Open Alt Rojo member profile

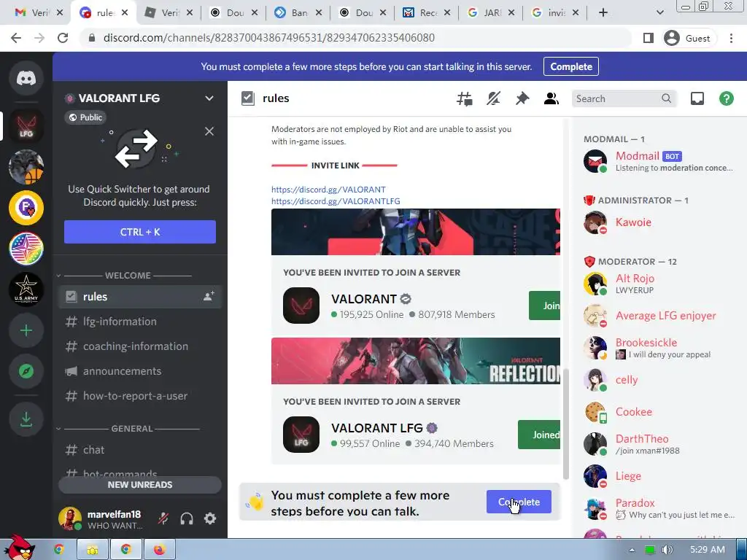659,284
